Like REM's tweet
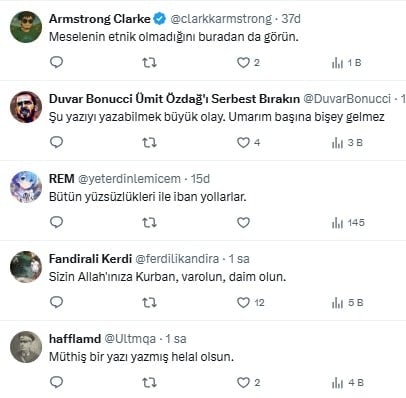This screenshot has width=406, height=398. 243,223
